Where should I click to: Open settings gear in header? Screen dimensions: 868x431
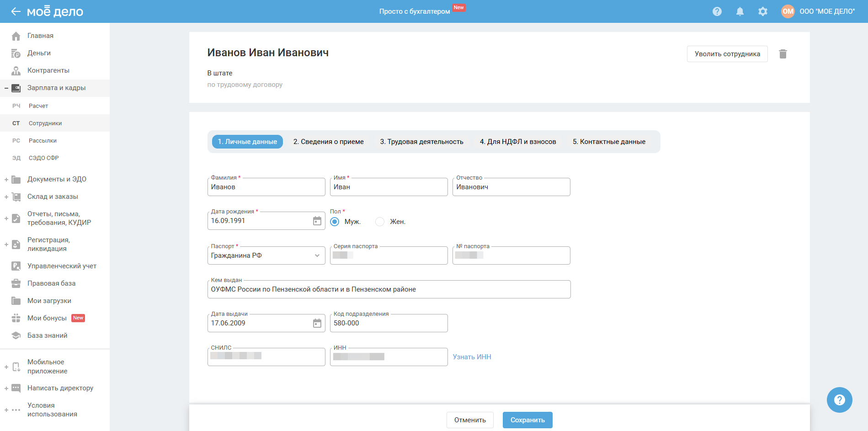[762, 11]
